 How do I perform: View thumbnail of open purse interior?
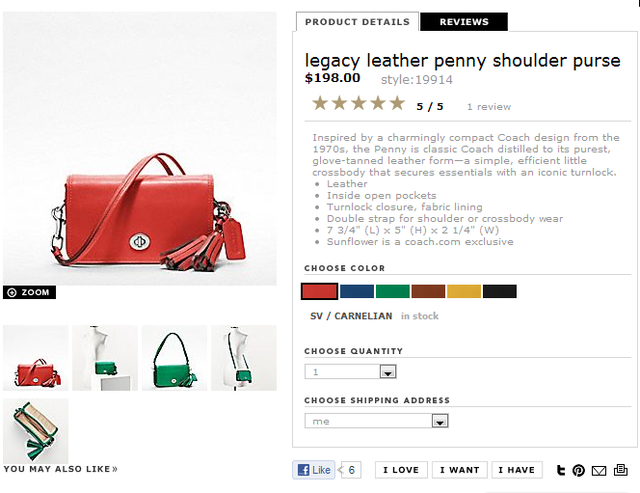tap(36, 431)
